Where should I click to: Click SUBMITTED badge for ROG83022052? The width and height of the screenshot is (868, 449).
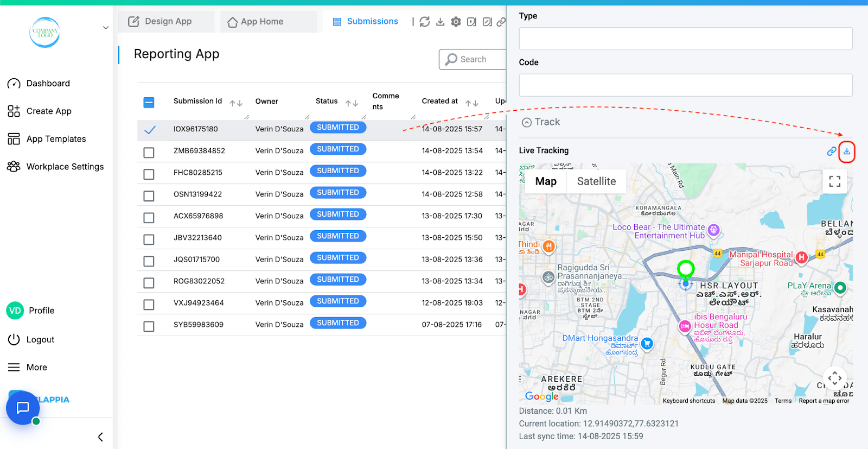tap(338, 280)
